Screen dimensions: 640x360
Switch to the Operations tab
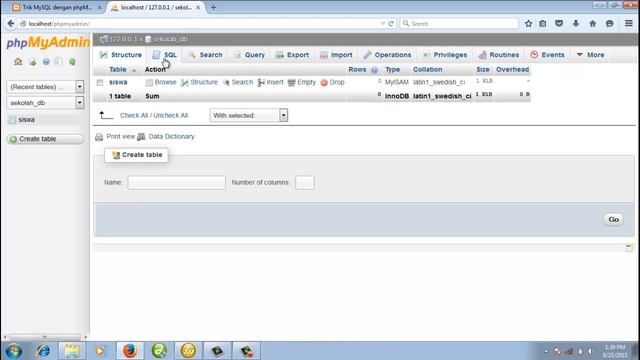388,55
